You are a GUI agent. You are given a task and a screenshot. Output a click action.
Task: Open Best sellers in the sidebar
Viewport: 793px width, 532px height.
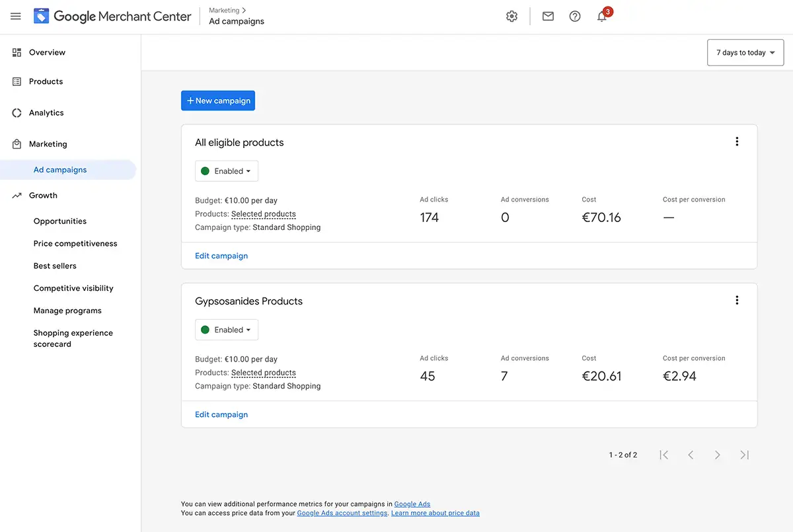pyautogui.click(x=55, y=266)
